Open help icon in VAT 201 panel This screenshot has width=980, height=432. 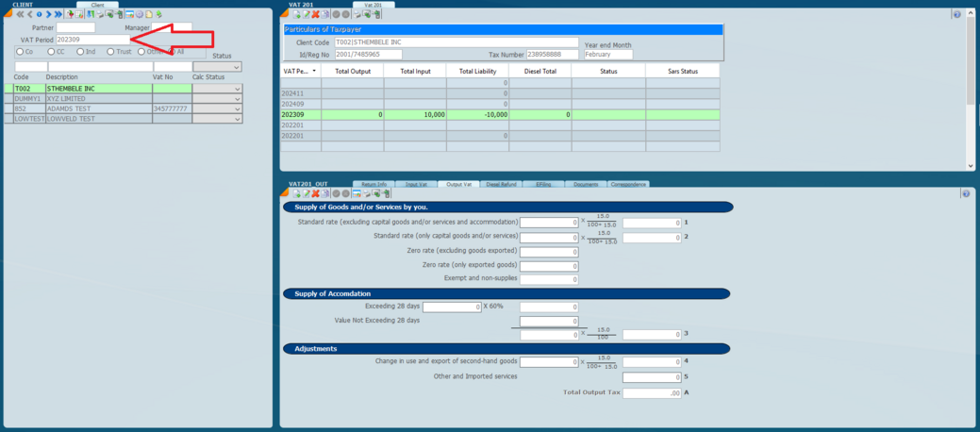click(x=956, y=15)
